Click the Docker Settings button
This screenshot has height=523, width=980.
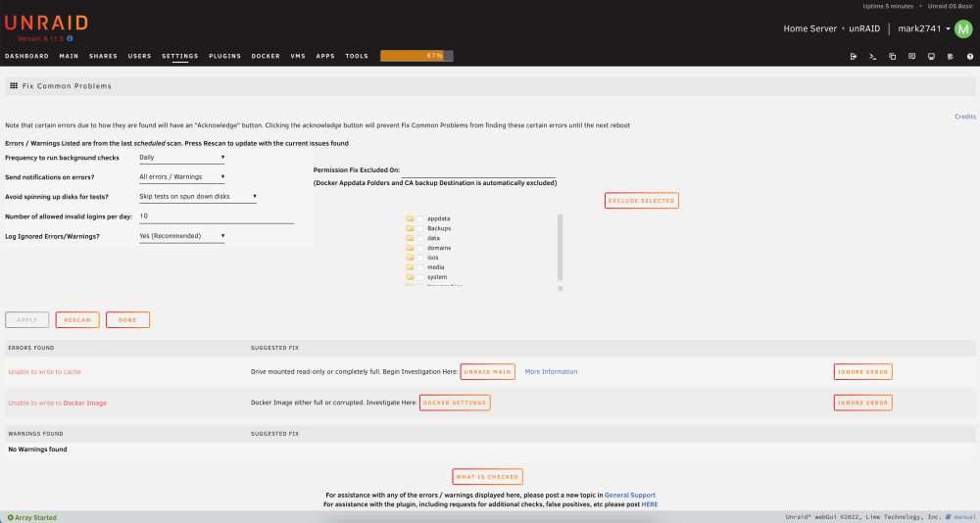455,404
